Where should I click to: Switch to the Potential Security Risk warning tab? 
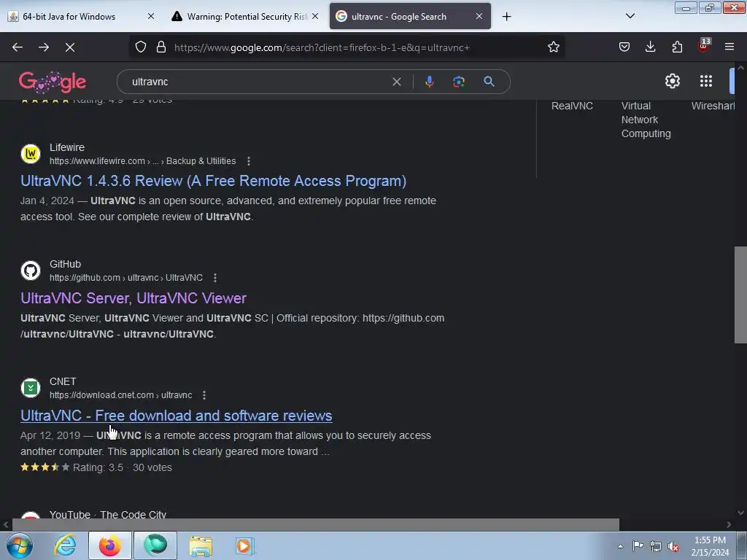pyautogui.click(x=247, y=17)
